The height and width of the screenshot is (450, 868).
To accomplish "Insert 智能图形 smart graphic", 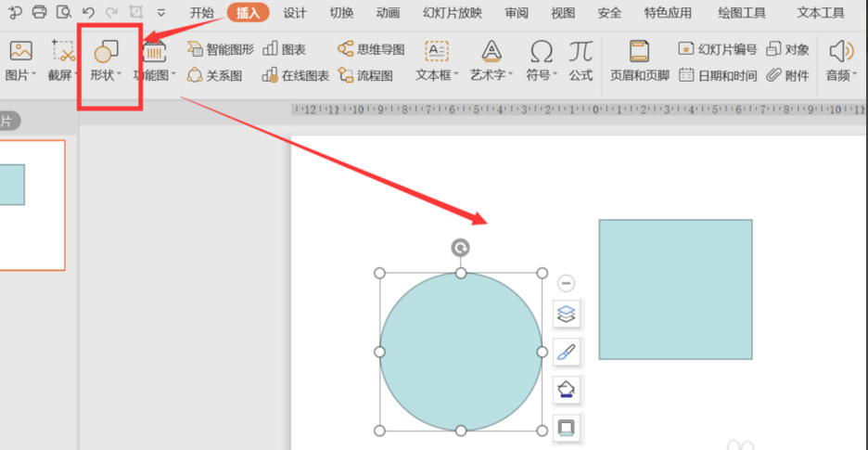I will click(221, 49).
